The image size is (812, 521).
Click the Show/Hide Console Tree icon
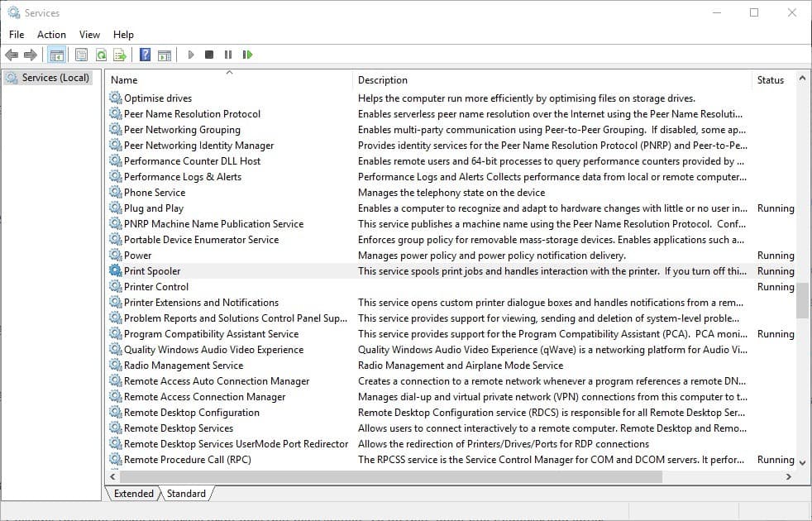point(56,55)
